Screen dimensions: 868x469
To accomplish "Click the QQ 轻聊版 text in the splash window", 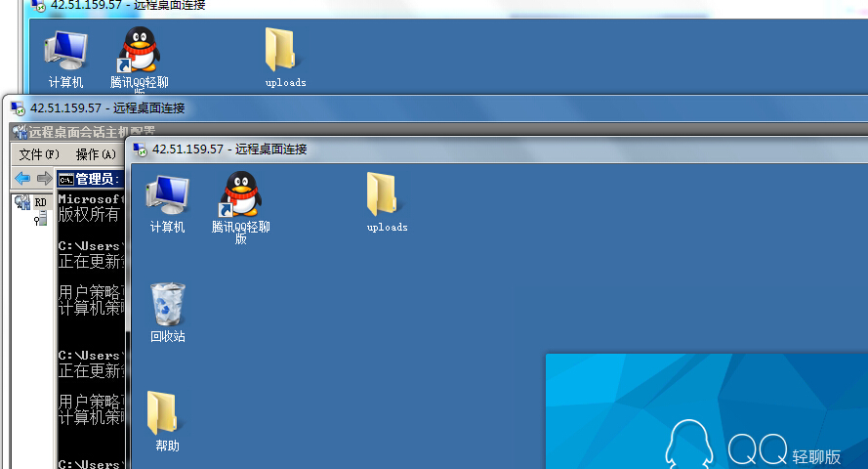I will pyautogui.click(x=784, y=449).
